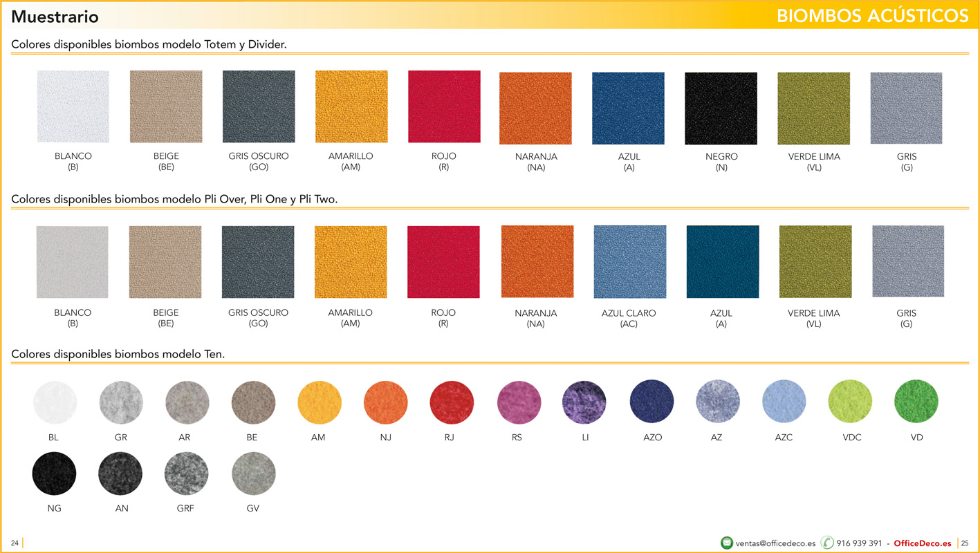Screen dimensions: 980x553
Task: Click the NEGRO (N) label
Action: coord(721,162)
